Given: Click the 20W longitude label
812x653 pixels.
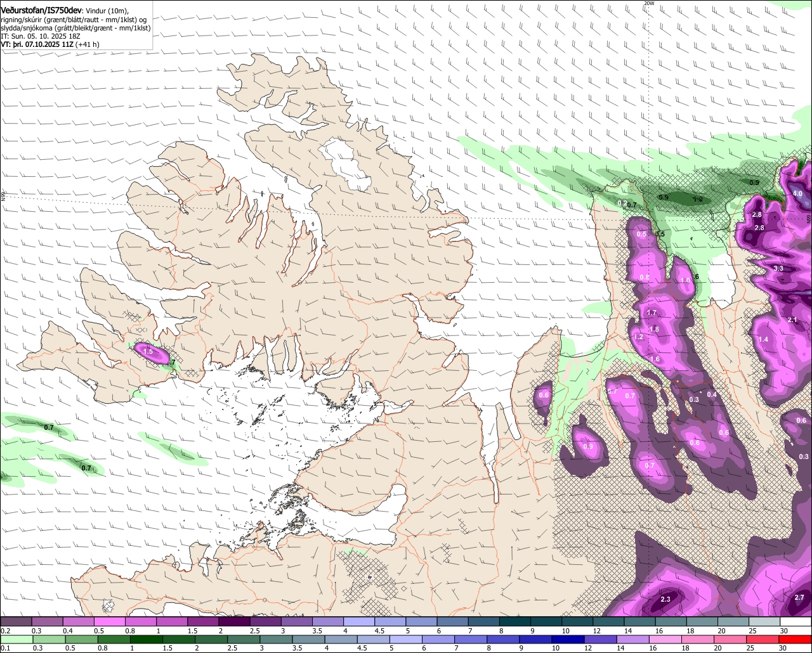Looking at the screenshot, I should pyautogui.click(x=648, y=3).
